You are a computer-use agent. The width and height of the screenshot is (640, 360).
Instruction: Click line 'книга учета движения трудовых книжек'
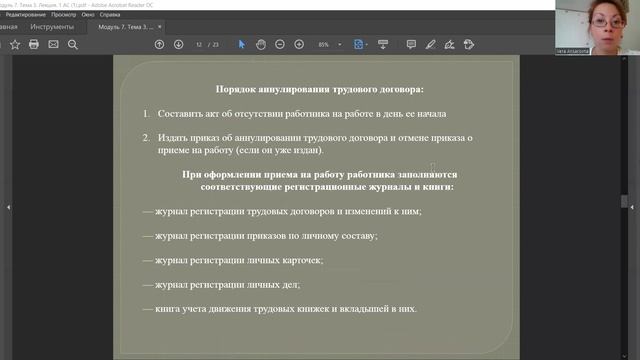point(242,309)
